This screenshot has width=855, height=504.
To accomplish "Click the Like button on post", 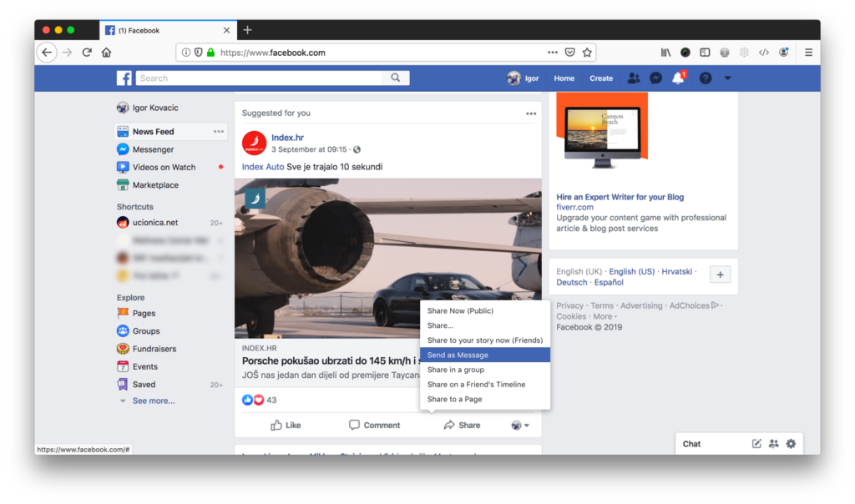I will point(286,426).
